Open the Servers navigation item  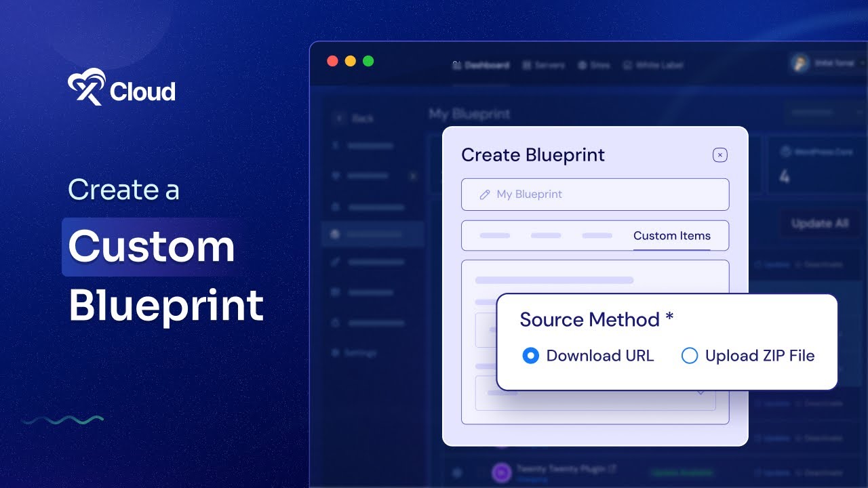click(544, 66)
